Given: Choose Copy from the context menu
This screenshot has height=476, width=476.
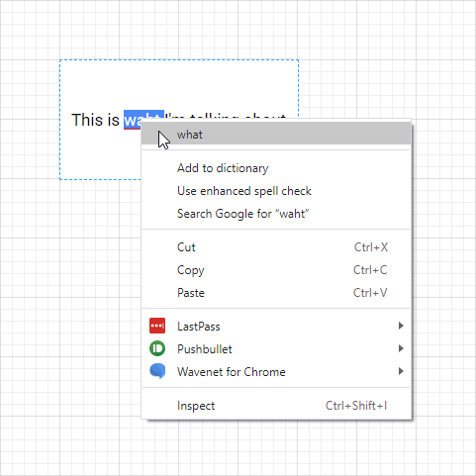Looking at the screenshot, I should point(276,270).
